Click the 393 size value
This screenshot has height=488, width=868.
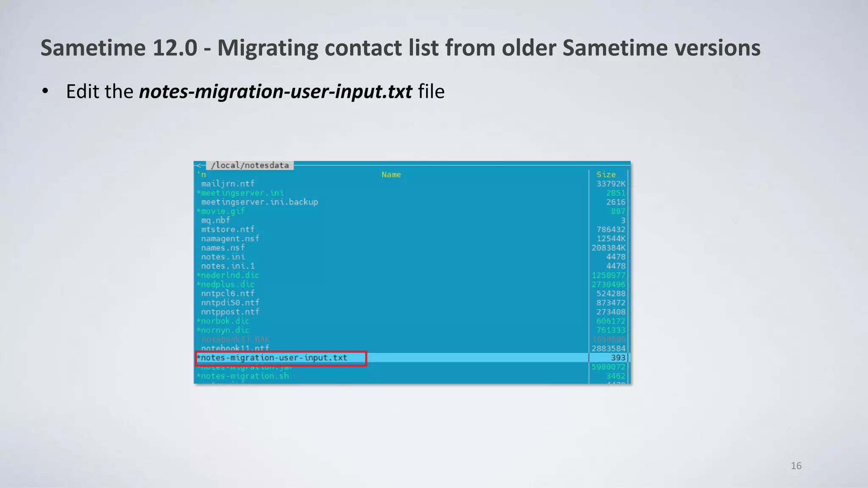[x=618, y=358]
